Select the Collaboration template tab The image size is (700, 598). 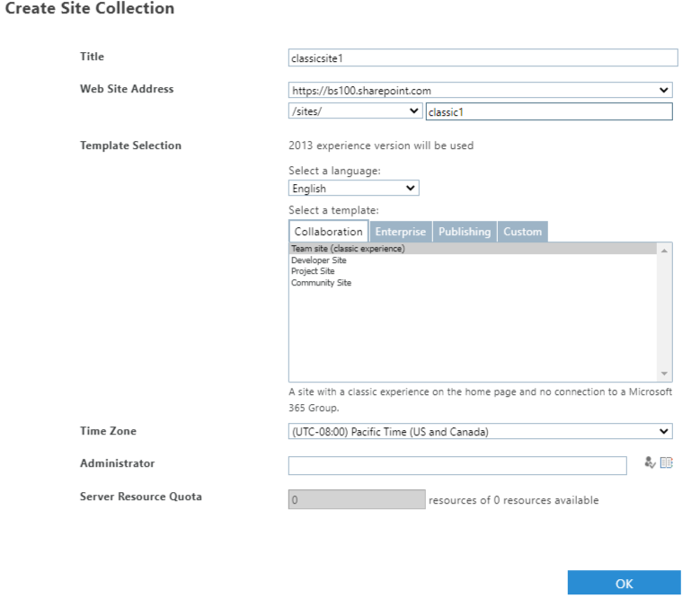point(329,232)
